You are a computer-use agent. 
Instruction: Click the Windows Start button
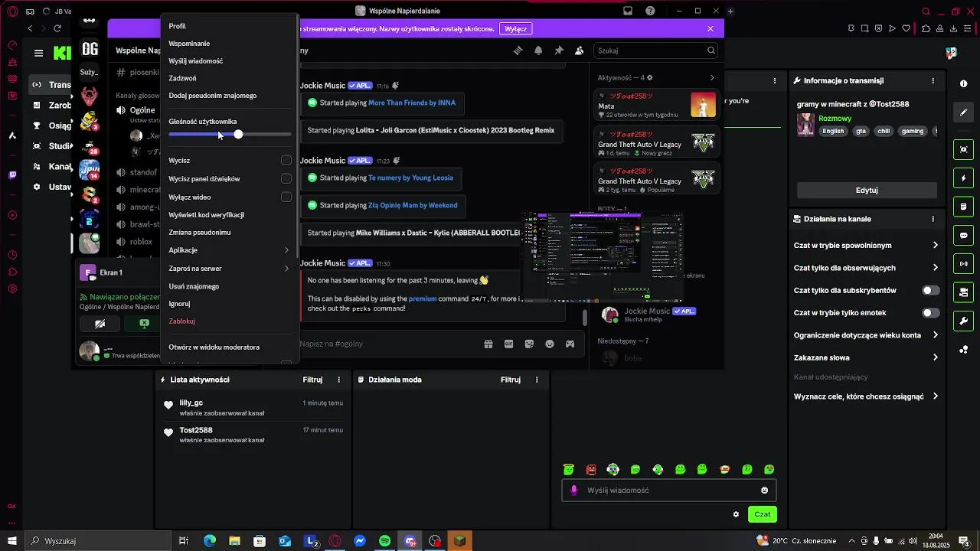[x=12, y=541]
